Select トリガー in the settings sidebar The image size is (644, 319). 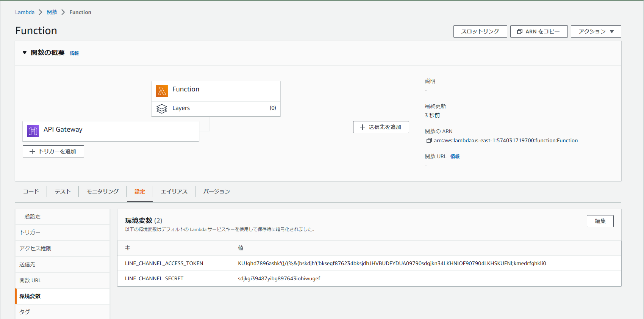[63, 233]
